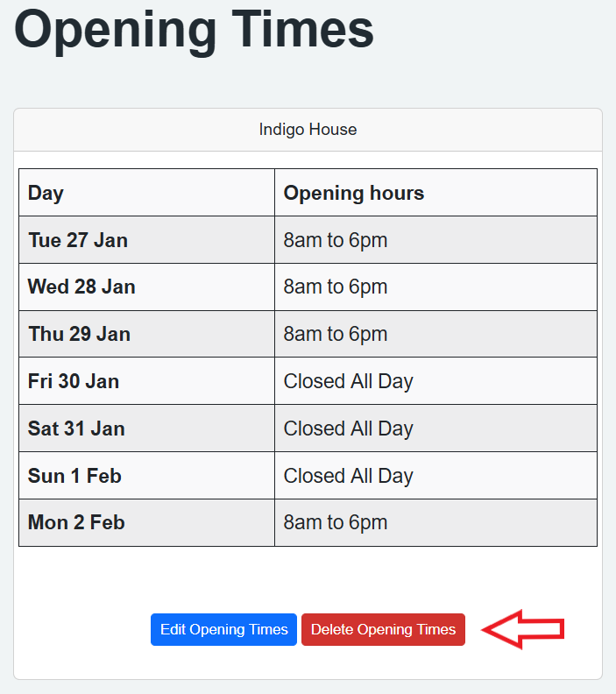Screen dimensions: 616x694
Task: Click Tuesday's 8am to 6pm hours cell
Action: pos(336,240)
